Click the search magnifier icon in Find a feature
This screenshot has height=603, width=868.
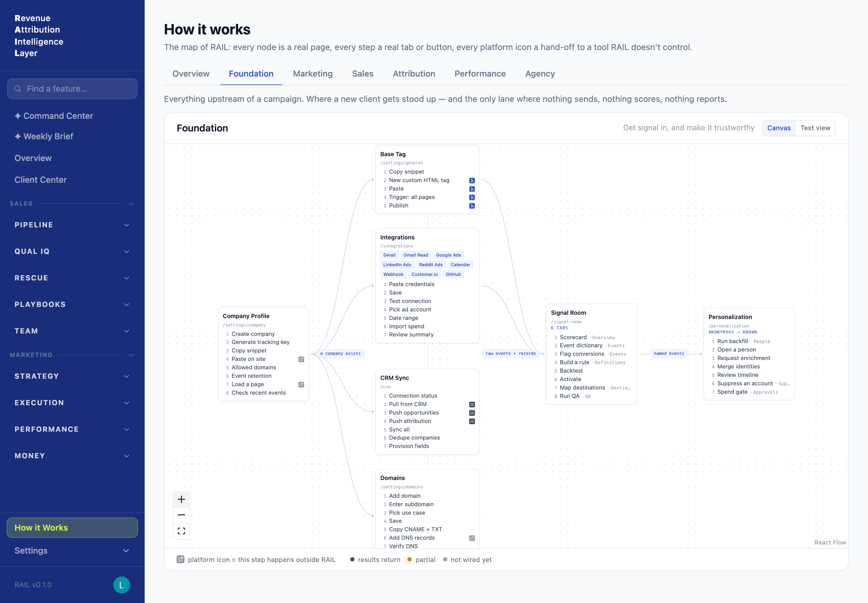point(17,89)
